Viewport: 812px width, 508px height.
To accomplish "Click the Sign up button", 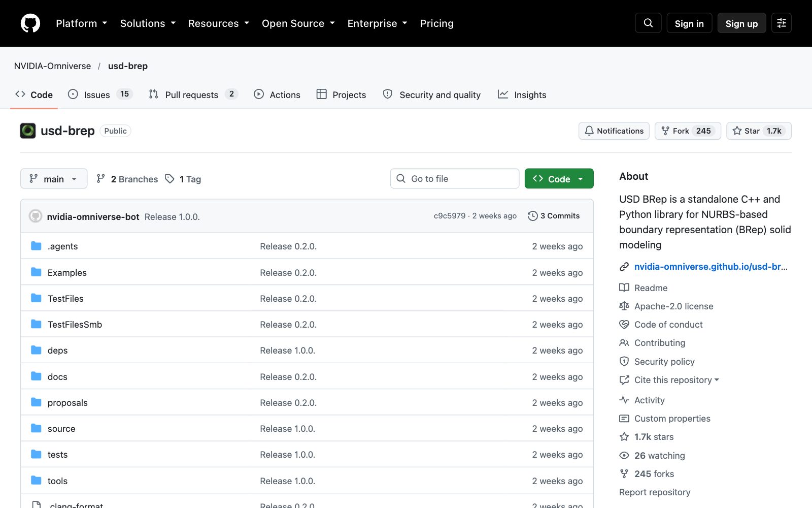I will pos(741,23).
